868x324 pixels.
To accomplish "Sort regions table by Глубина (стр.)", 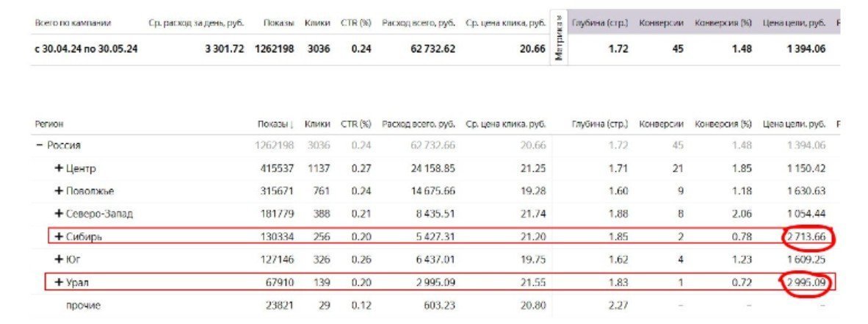I will click(599, 124).
